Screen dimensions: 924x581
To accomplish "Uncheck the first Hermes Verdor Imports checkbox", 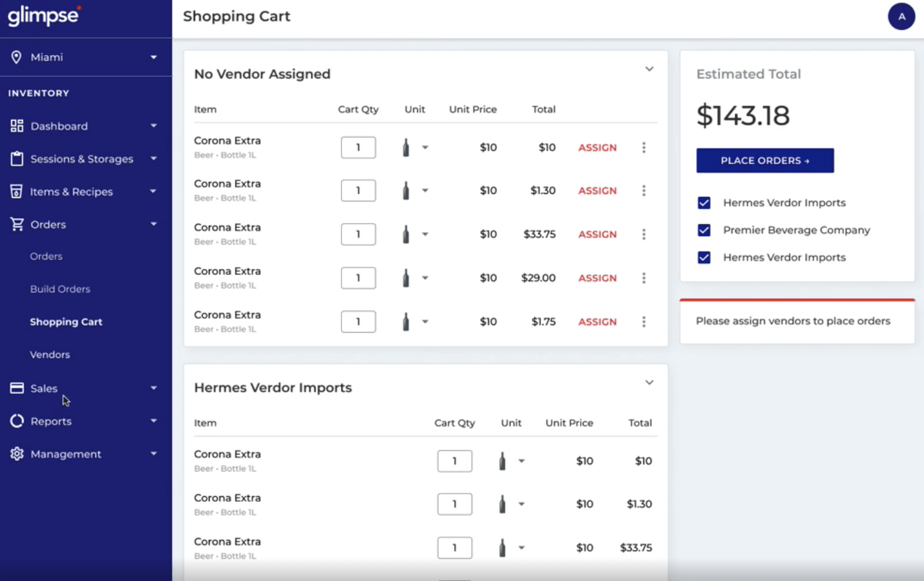I will click(704, 203).
